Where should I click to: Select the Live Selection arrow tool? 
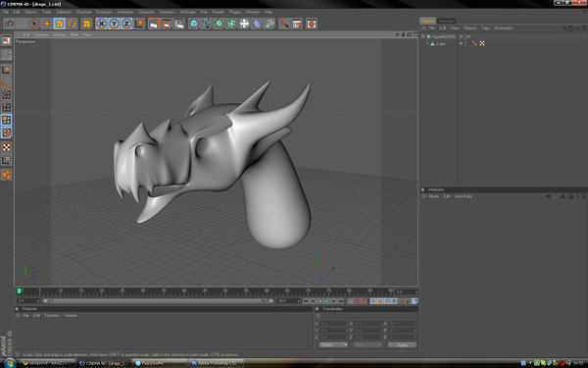coord(34,24)
